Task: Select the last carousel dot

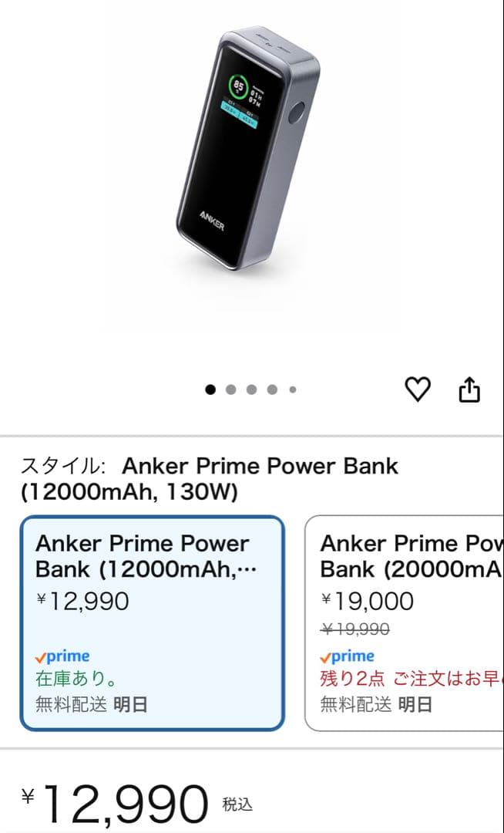Action: point(292,390)
